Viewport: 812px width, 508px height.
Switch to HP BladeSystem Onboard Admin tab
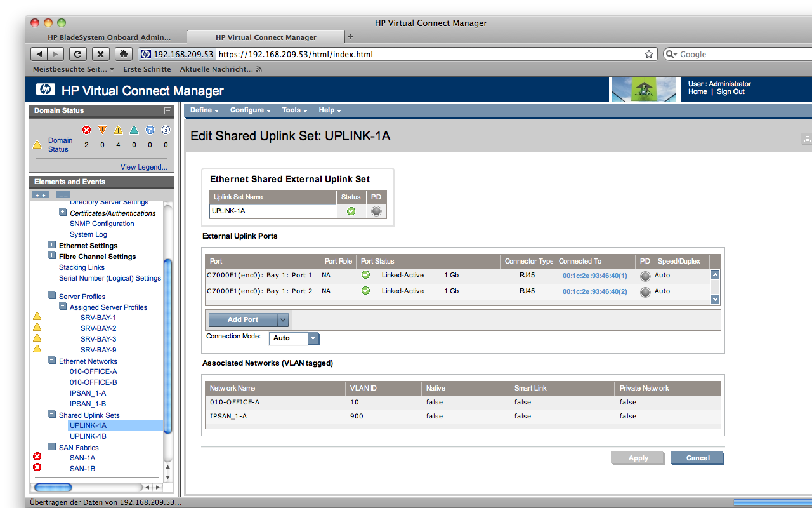coord(109,37)
